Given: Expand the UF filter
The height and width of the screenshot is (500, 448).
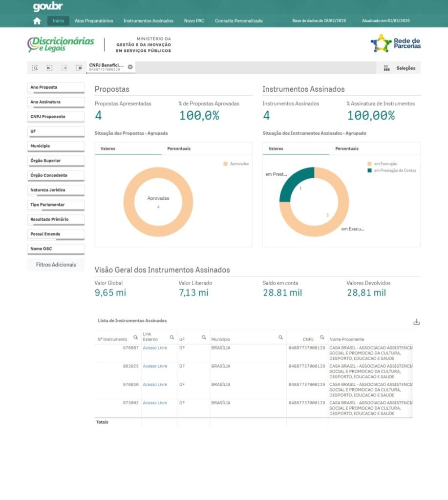Looking at the screenshot, I should [x=56, y=131].
